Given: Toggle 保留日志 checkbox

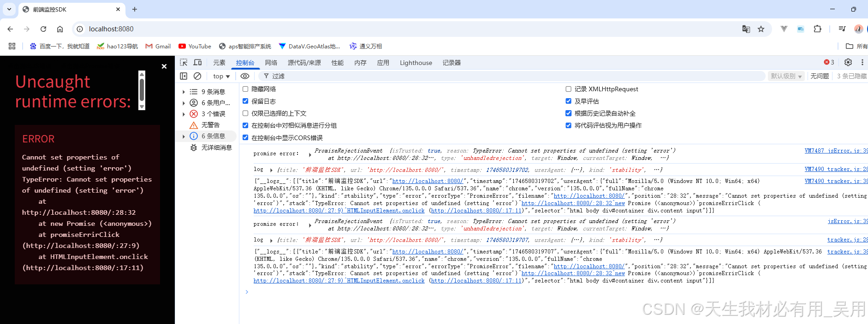Looking at the screenshot, I should coord(245,101).
